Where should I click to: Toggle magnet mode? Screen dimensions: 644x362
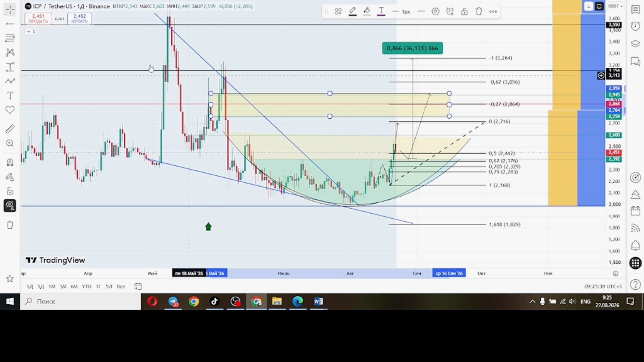coord(10,163)
